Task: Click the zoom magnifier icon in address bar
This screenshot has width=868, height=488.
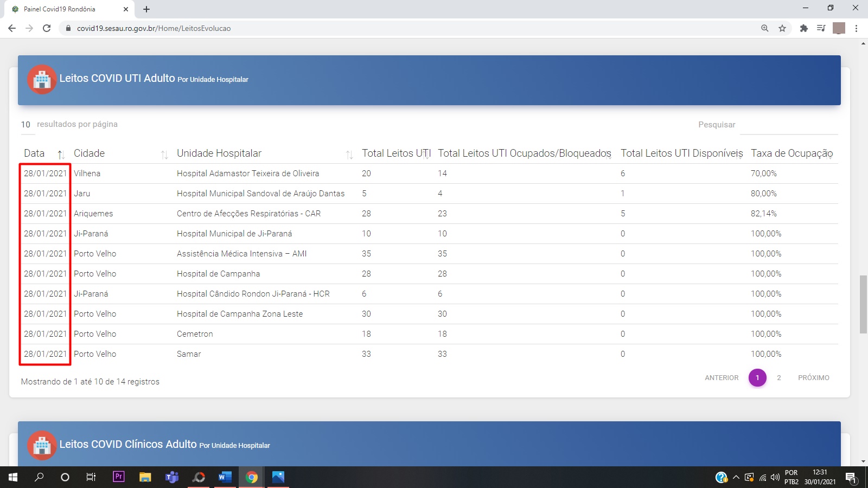Action: (x=764, y=28)
